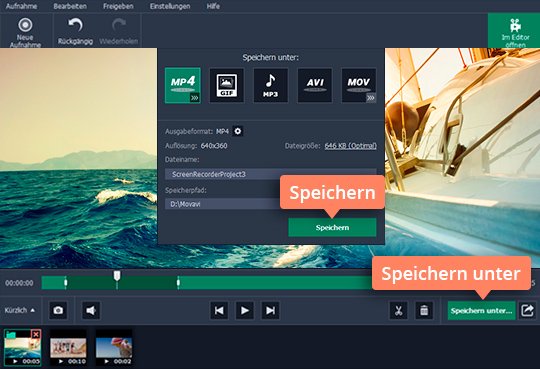Screen dimensions: 540x369
Task: Open the share export arrow icon
Action: click(527, 310)
